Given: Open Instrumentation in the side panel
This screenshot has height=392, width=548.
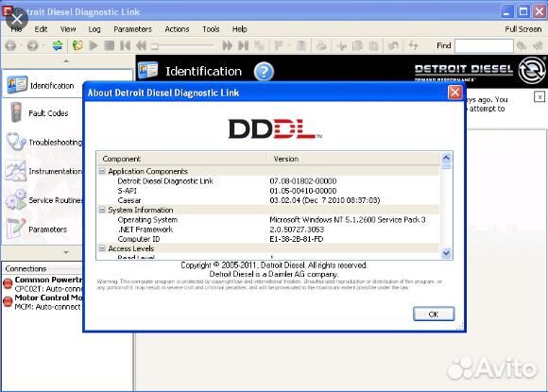Looking at the screenshot, I should 43,171.
